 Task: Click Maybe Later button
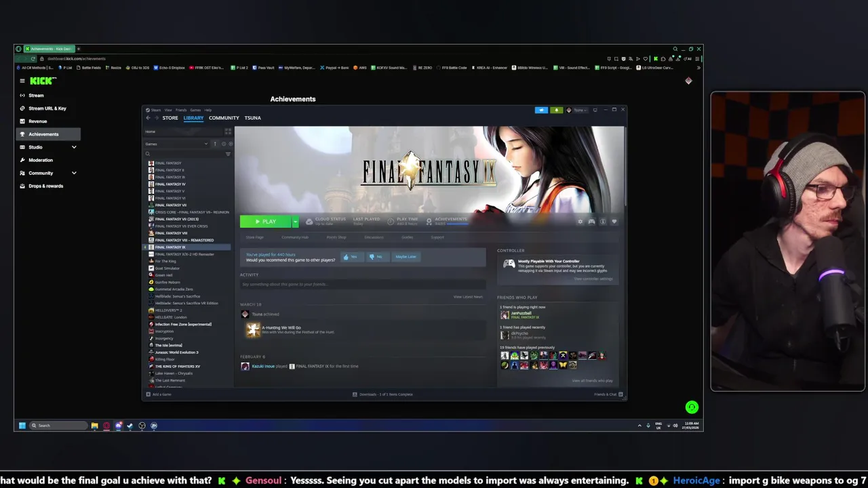tap(406, 257)
